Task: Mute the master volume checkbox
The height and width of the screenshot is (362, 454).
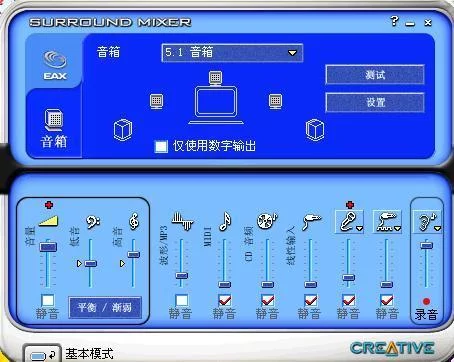Action: coord(48,301)
